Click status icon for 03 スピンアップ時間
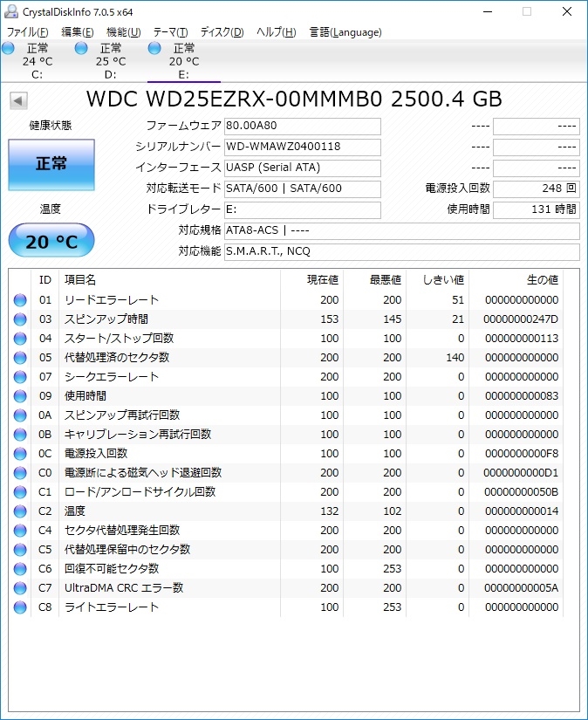 (x=20, y=319)
